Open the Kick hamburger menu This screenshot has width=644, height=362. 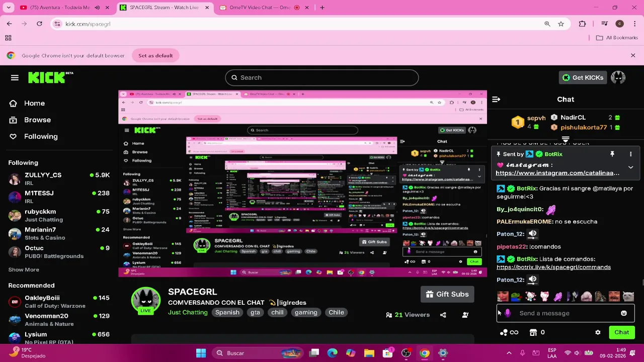tap(15, 77)
